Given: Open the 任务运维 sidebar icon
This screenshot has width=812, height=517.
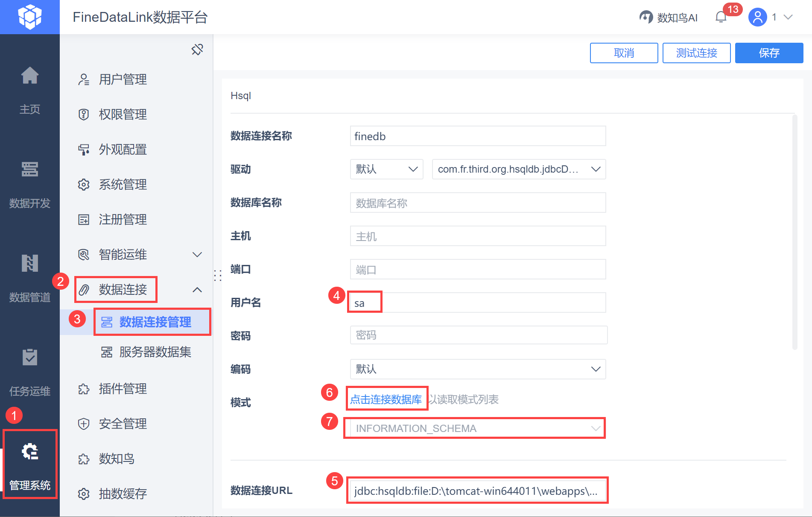Looking at the screenshot, I should coord(30,357).
